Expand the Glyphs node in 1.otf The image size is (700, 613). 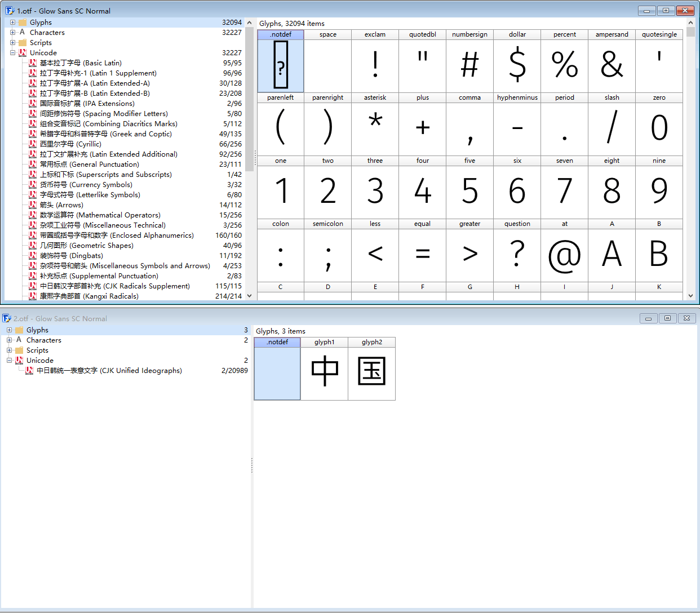click(12, 23)
